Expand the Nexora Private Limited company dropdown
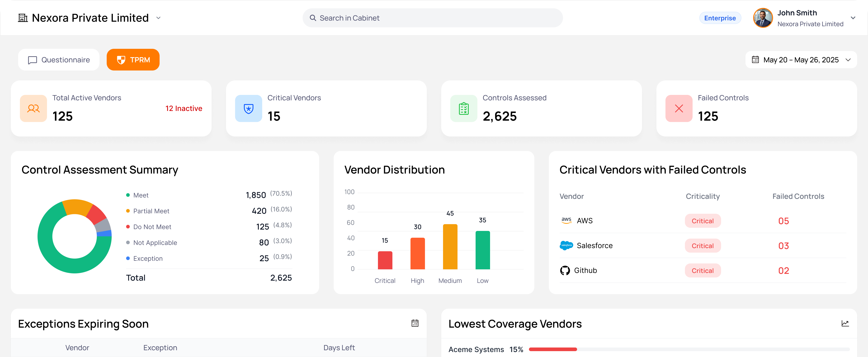 pos(158,18)
